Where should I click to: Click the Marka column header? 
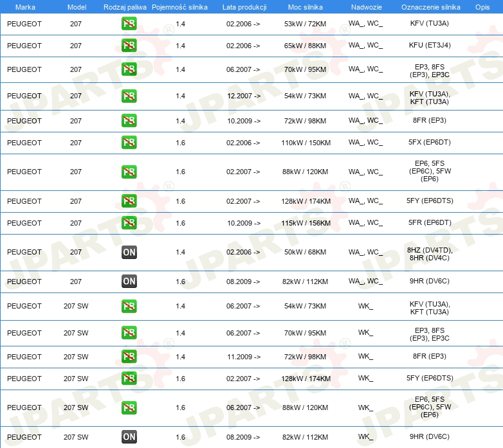pyautogui.click(x=25, y=6)
